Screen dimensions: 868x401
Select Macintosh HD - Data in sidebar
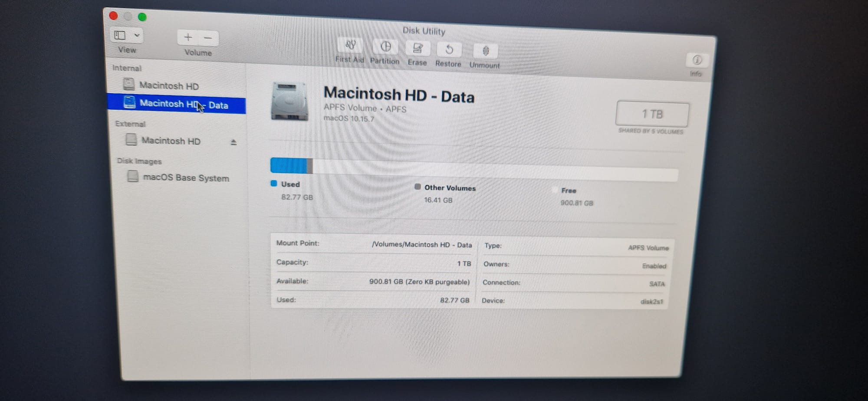coord(177,104)
